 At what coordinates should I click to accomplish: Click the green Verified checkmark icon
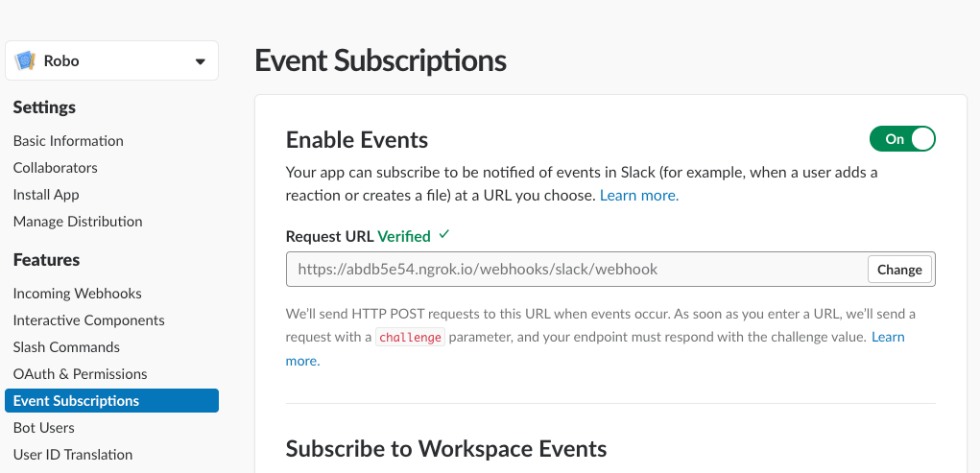pos(443,234)
